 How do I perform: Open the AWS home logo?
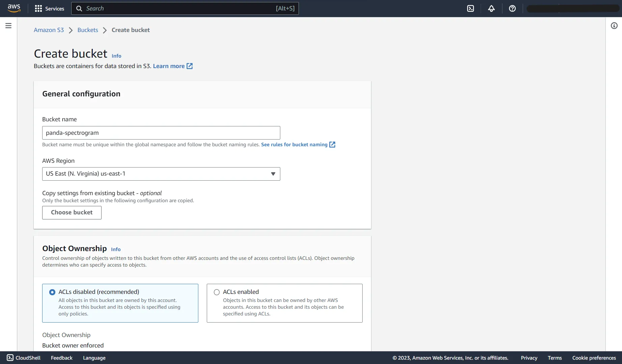[14, 8]
